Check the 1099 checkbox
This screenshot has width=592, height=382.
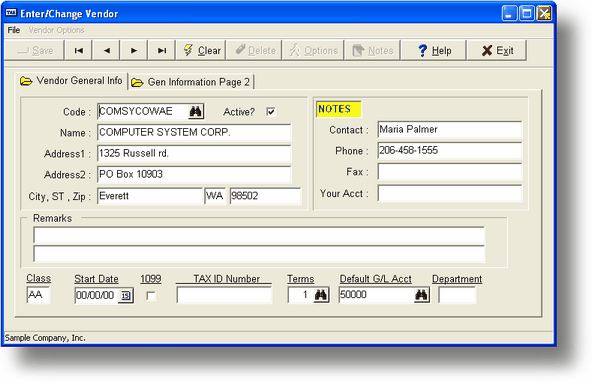point(151,296)
